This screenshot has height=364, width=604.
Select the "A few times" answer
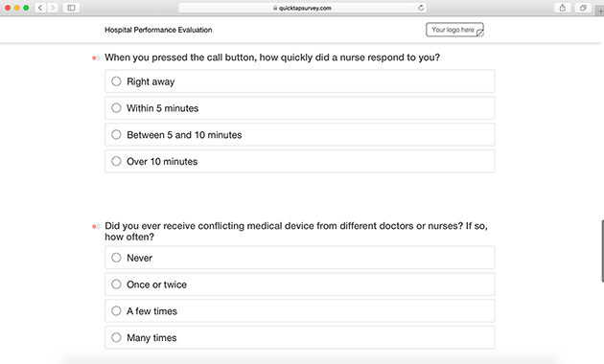(300, 311)
